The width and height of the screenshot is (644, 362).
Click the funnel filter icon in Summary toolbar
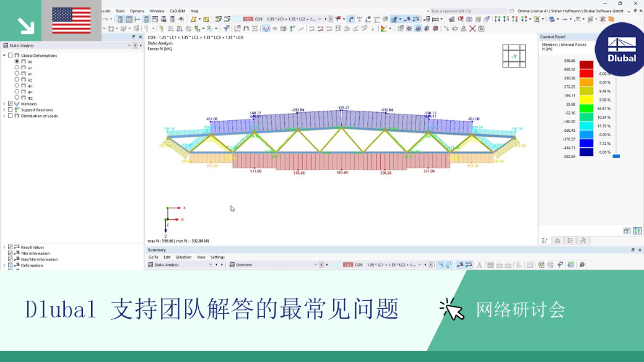coord(560,265)
